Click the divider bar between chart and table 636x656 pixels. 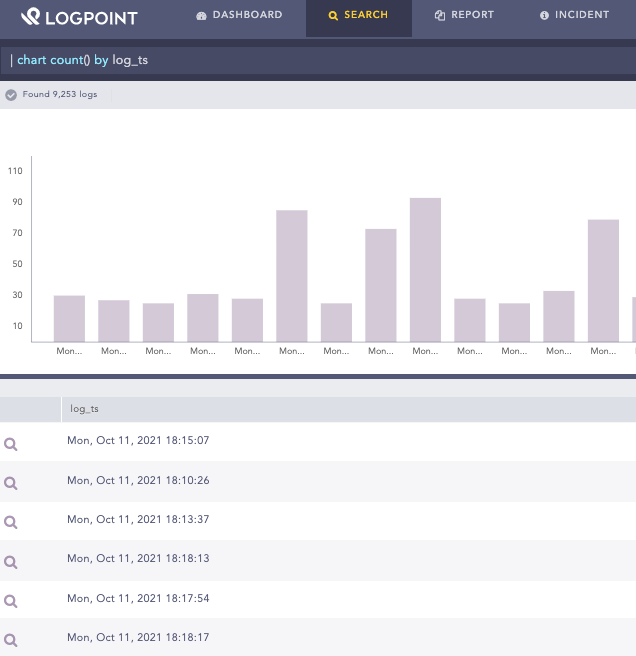(318, 377)
